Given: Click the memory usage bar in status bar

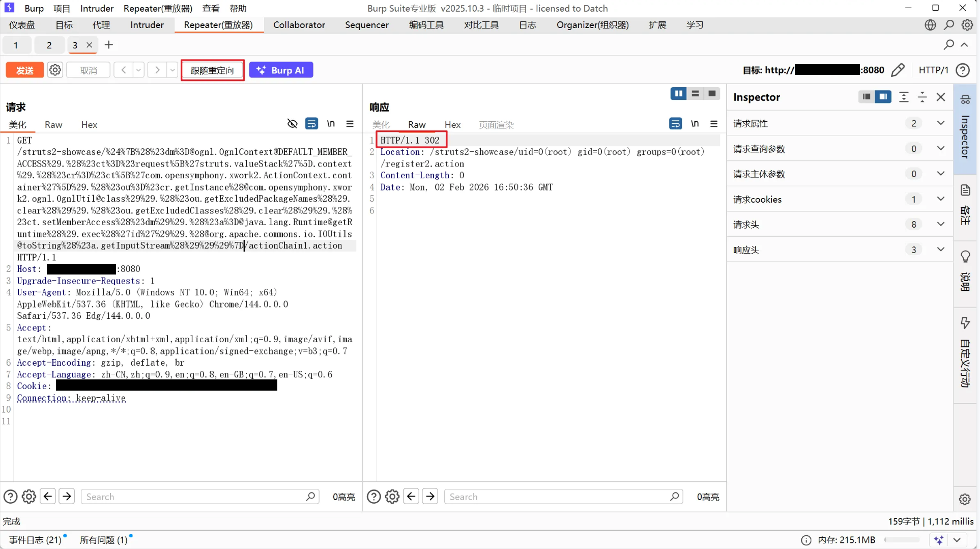Looking at the screenshot, I should (x=902, y=540).
